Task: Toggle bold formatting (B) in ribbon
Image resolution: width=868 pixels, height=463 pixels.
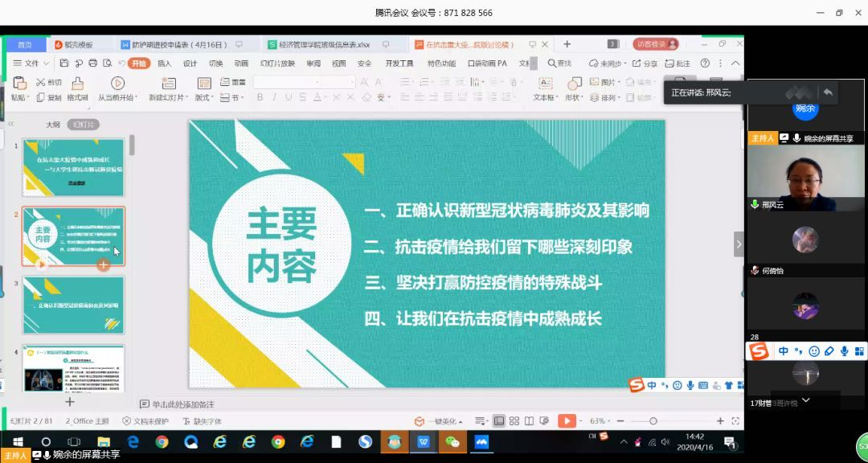Action: pyautogui.click(x=260, y=97)
